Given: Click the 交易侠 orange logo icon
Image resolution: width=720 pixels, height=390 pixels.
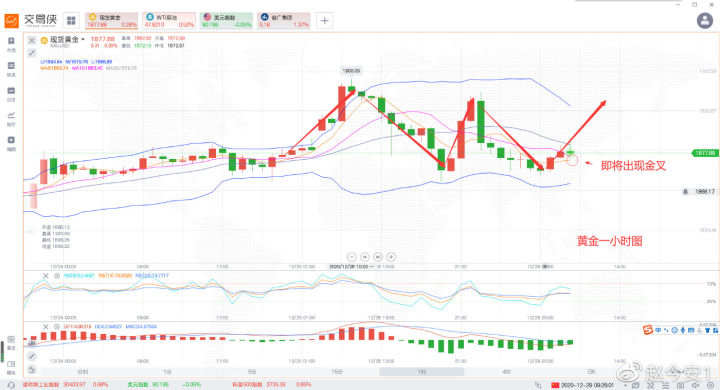Looking at the screenshot, I should point(11,20).
